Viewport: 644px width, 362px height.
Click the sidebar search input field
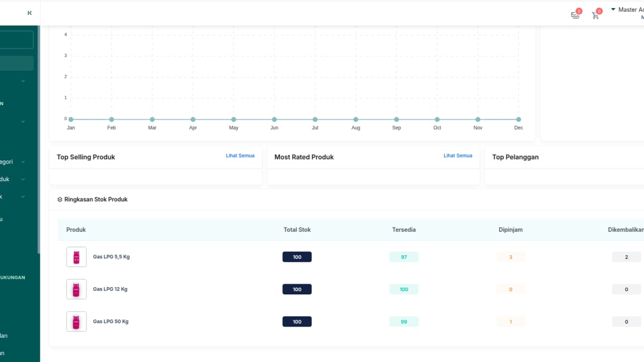(x=17, y=40)
